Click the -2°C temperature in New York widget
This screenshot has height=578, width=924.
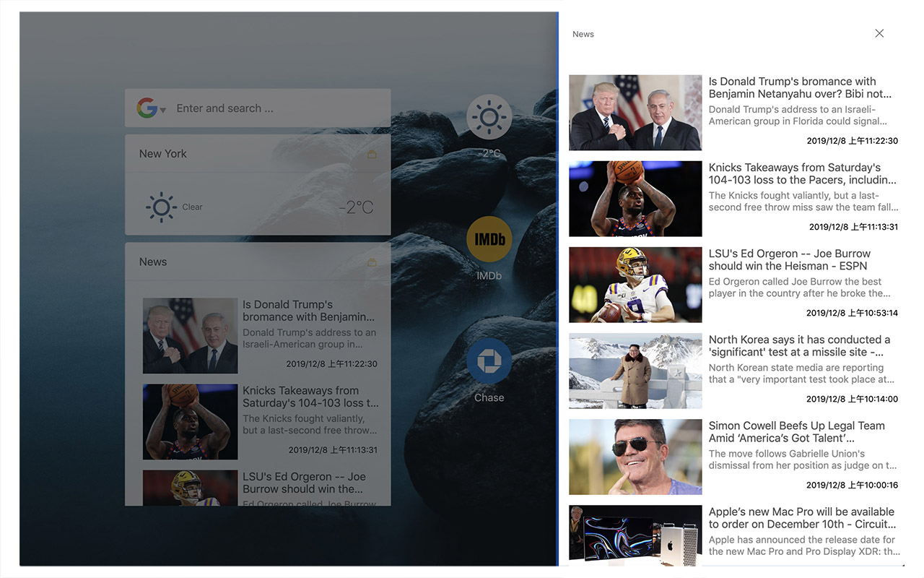pyautogui.click(x=357, y=208)
